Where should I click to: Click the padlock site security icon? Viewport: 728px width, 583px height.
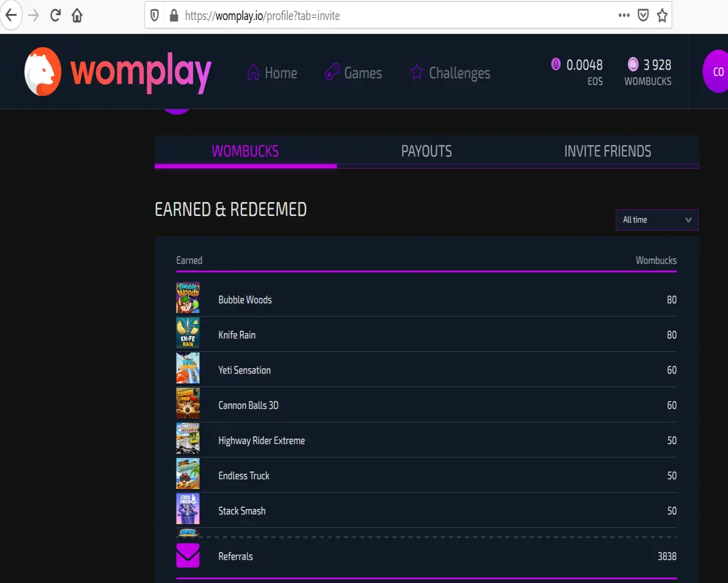pyautogui.click(x=173, y=16)
